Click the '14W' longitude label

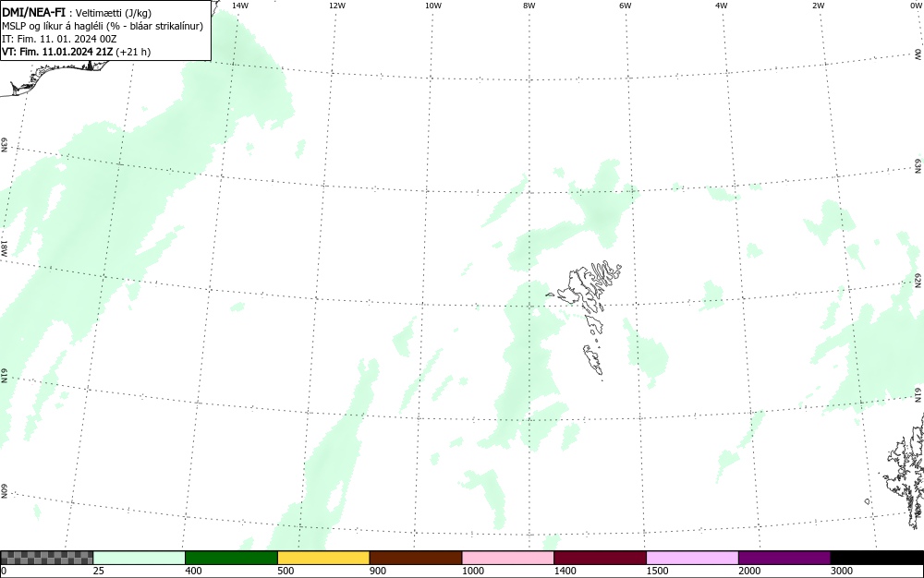click(x=240, y=6)
